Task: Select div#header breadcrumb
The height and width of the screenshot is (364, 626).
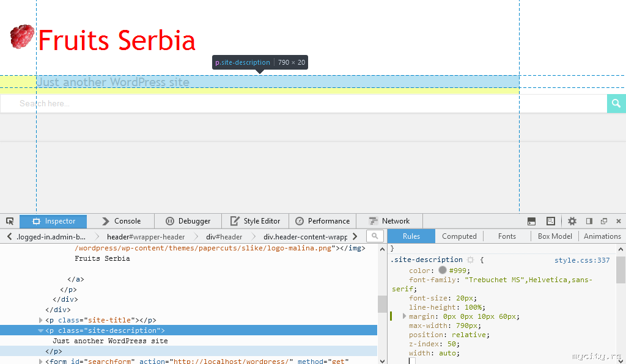Action: pyautogui.click(x=224, y=237)
